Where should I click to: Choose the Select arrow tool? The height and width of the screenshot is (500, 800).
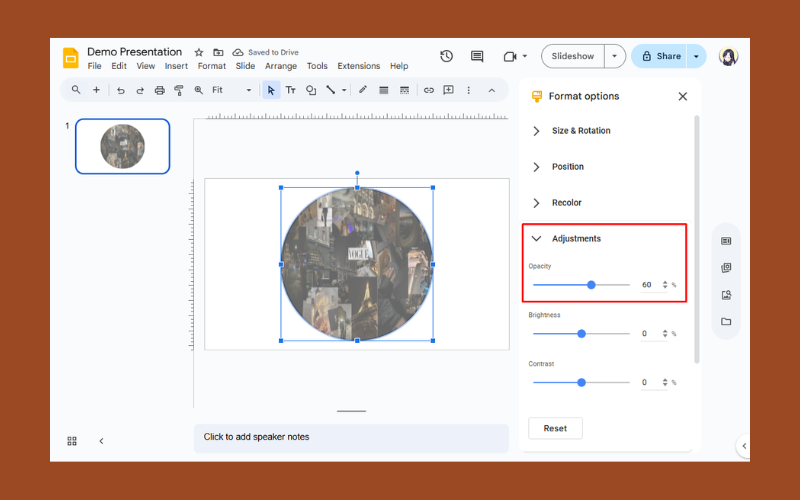[271, 90]
